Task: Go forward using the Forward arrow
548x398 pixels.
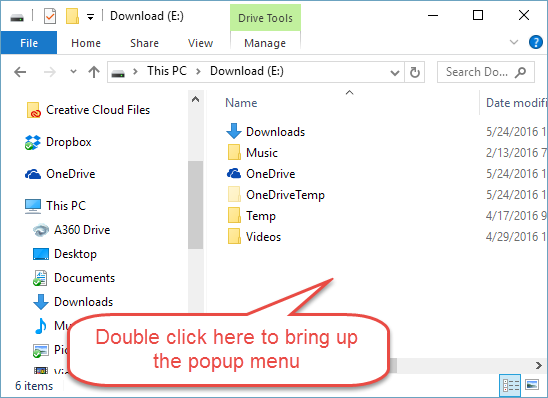Action: click(50, 72)
